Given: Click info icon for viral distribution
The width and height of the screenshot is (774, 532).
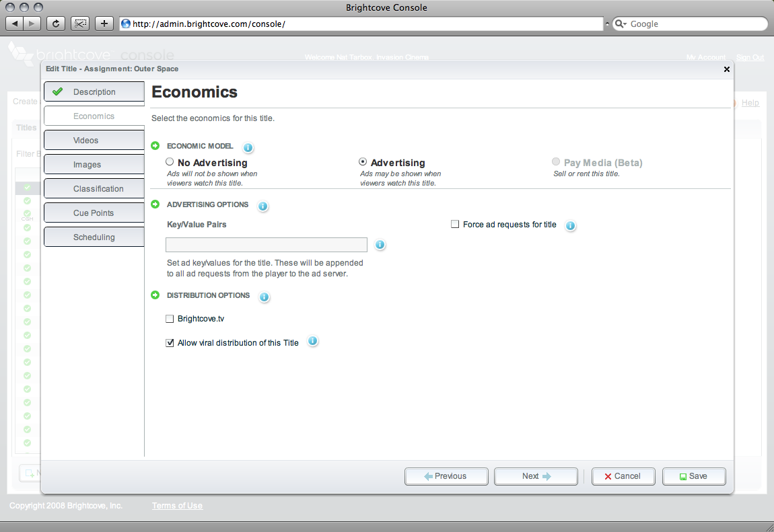Looking at the screenshot, I should tap(312, 341).
